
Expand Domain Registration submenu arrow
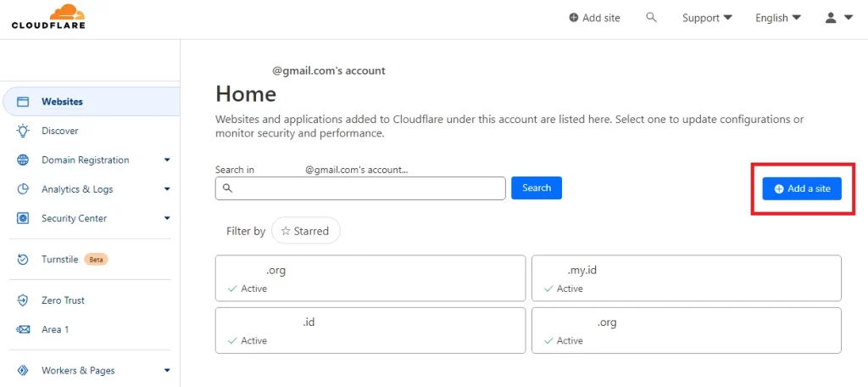pyautogui.click(x=167, y=160)
